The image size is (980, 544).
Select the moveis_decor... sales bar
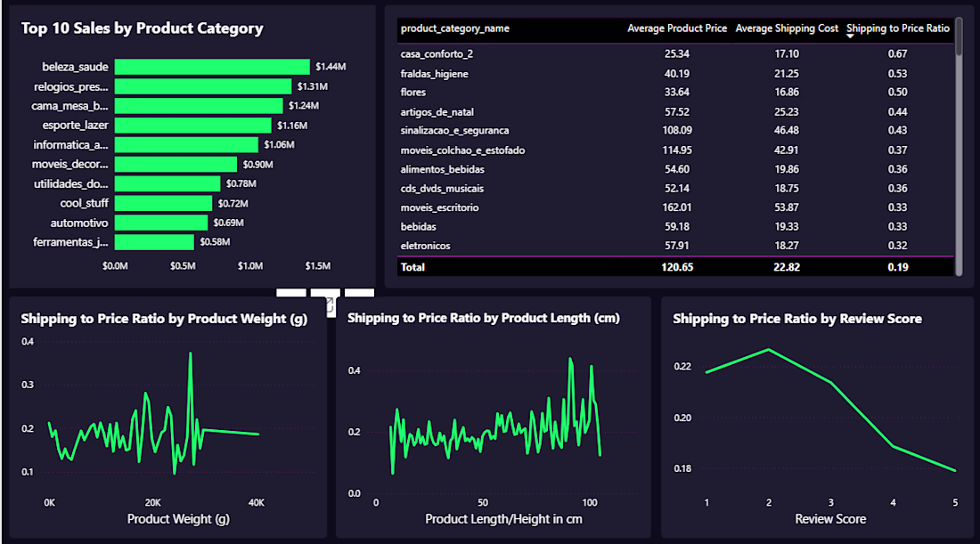[x=176, y=164]
